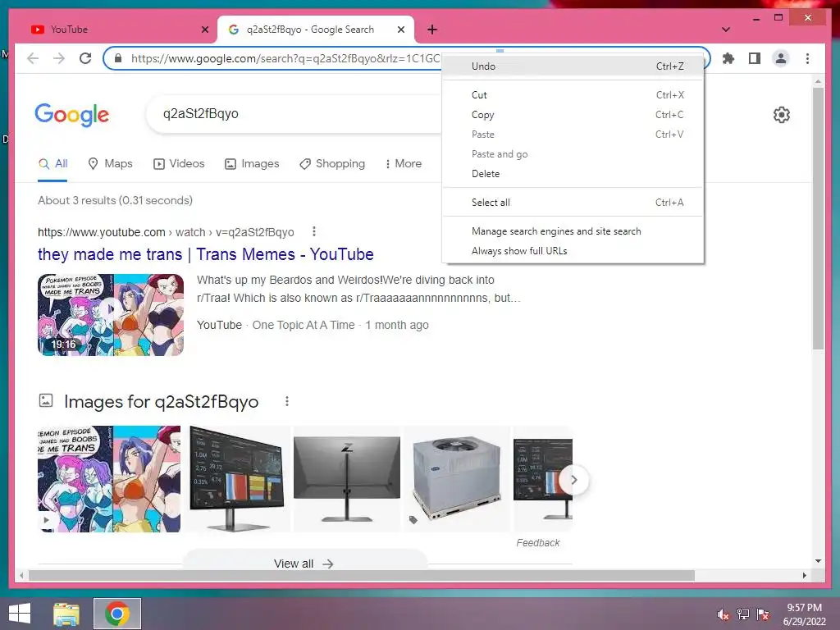The width and height of the screenshot is (840, 630).
Task: Open the 19:16 video thumbnail
Action: 111,315
